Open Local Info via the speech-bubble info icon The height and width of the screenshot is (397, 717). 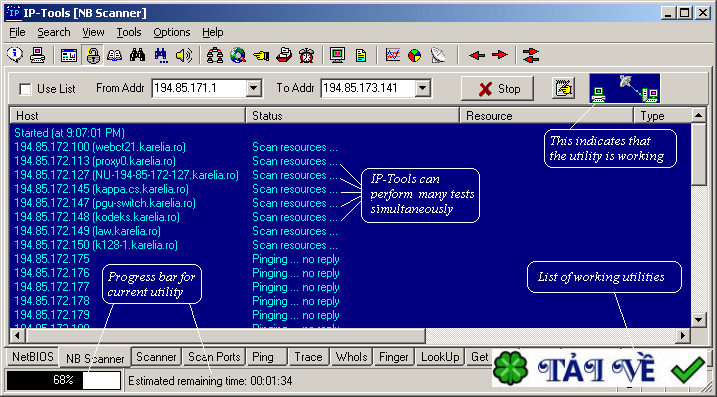tap(15, 55)
